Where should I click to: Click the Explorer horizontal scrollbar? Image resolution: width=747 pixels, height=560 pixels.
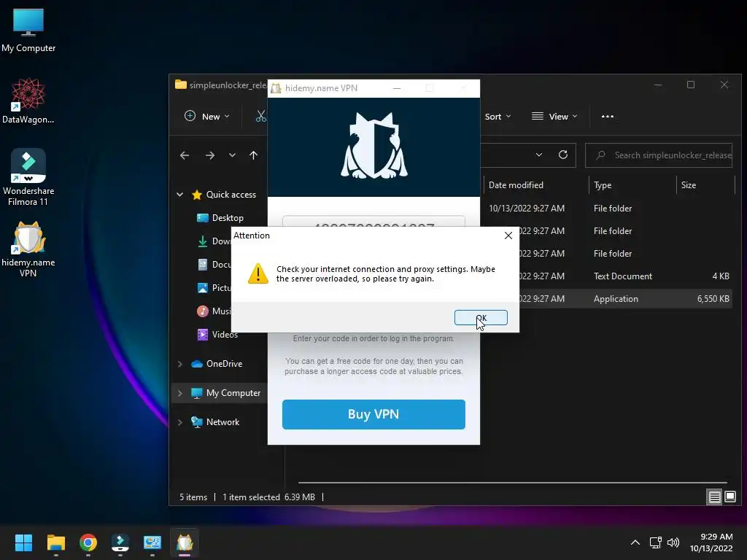[x=513, y=483]
